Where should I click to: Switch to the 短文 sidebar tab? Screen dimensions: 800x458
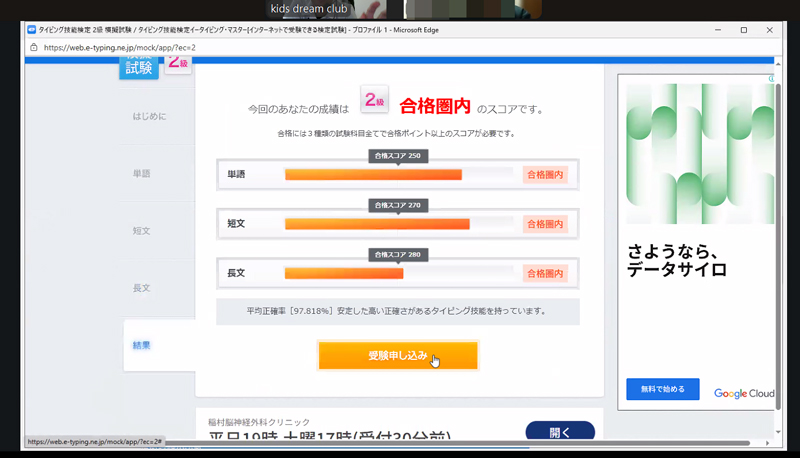click(142, 230)
